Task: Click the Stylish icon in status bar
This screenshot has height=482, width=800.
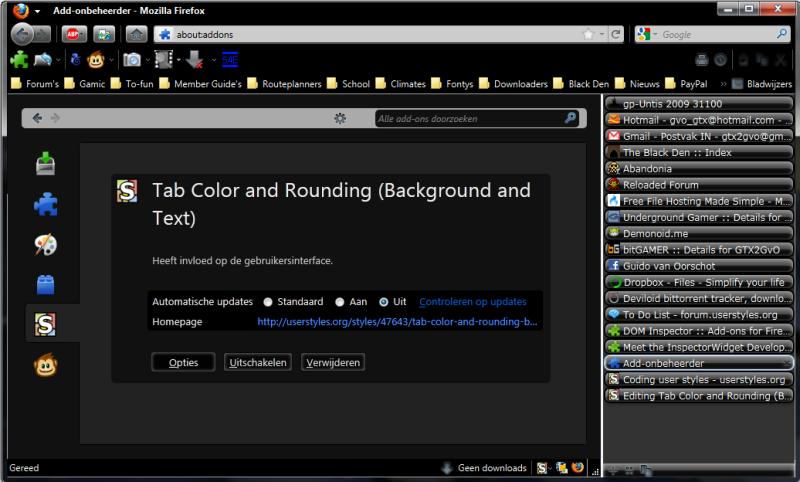Action: coord(542,468)
